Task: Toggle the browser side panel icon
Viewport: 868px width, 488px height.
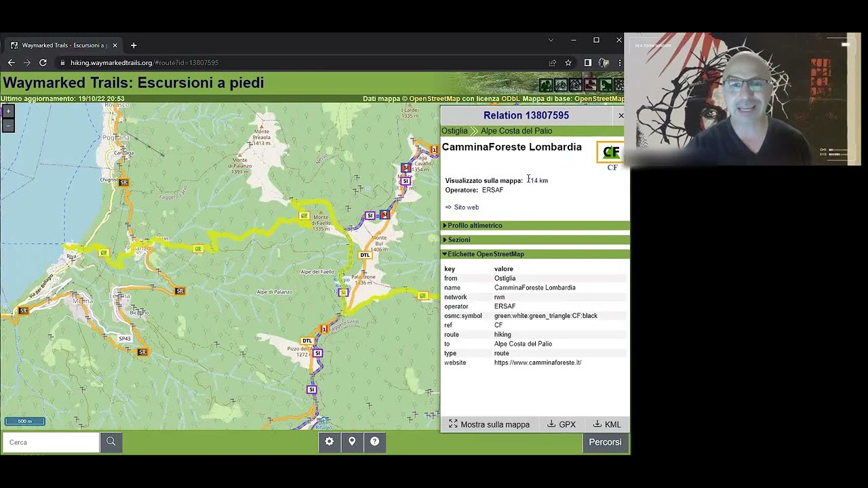Action: tap(587, 62)
